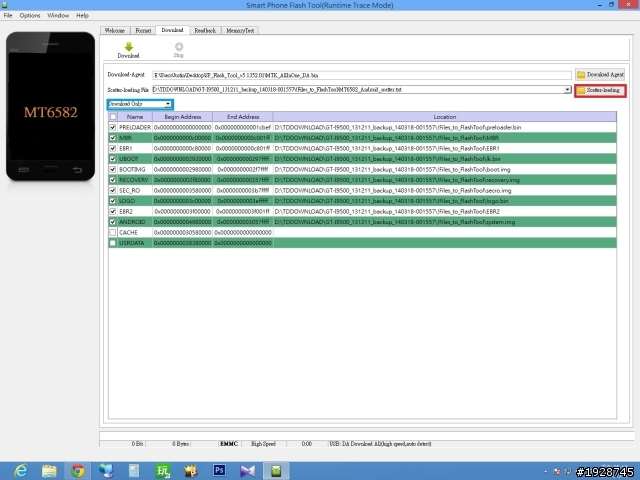Click the End Address column header

(x=243, y=117)
